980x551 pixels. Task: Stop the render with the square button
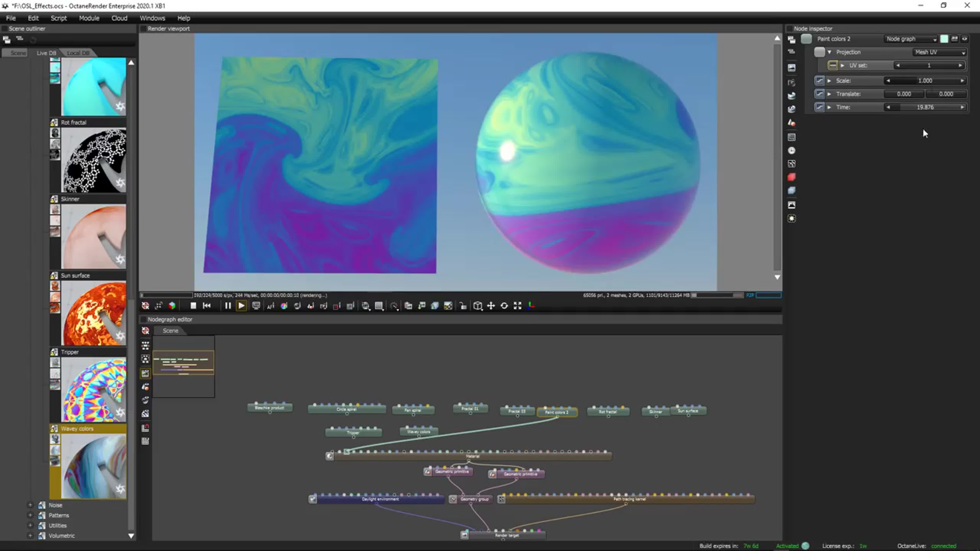pyautogui.click(x=193, y=306)
